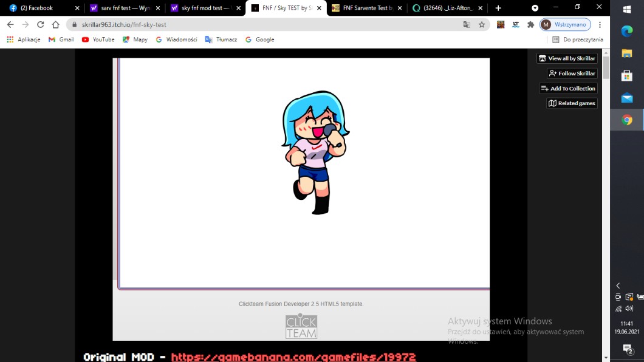Screen dimensions: 644x362
Task: Show hidden system tray icons
Action: (618, 285)
